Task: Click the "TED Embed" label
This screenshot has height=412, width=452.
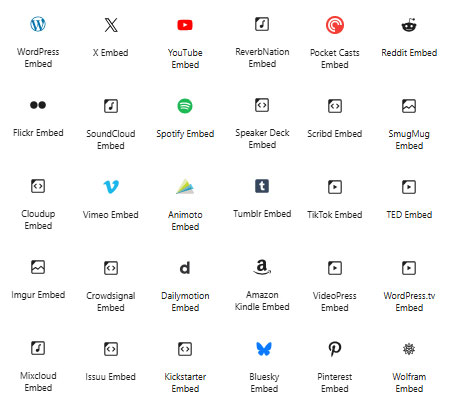Action: 409,215
